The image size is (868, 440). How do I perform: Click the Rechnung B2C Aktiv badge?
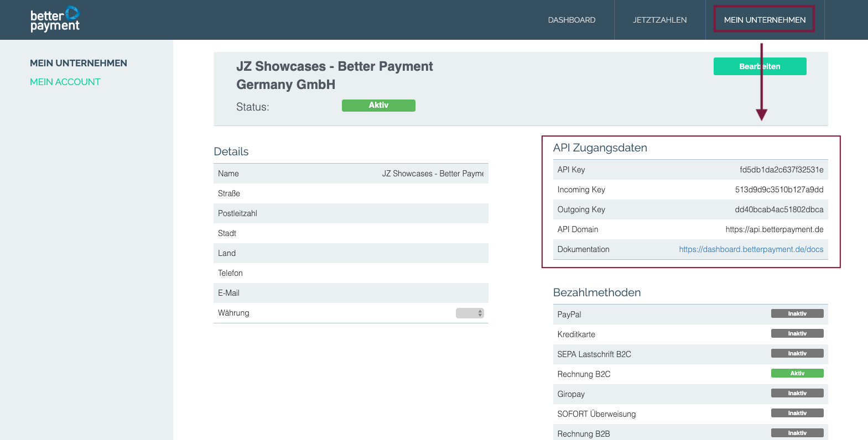[797, 373]
